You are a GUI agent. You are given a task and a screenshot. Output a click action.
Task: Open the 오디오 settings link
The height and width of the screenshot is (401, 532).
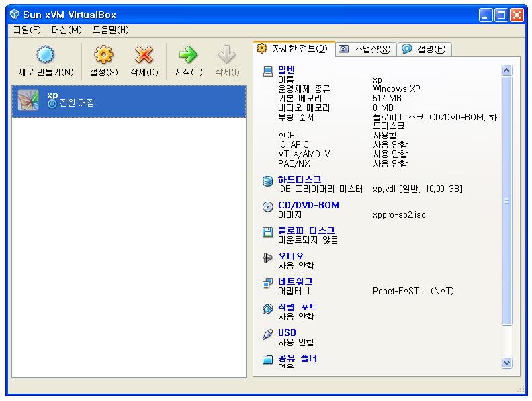[x=291, y=256]
